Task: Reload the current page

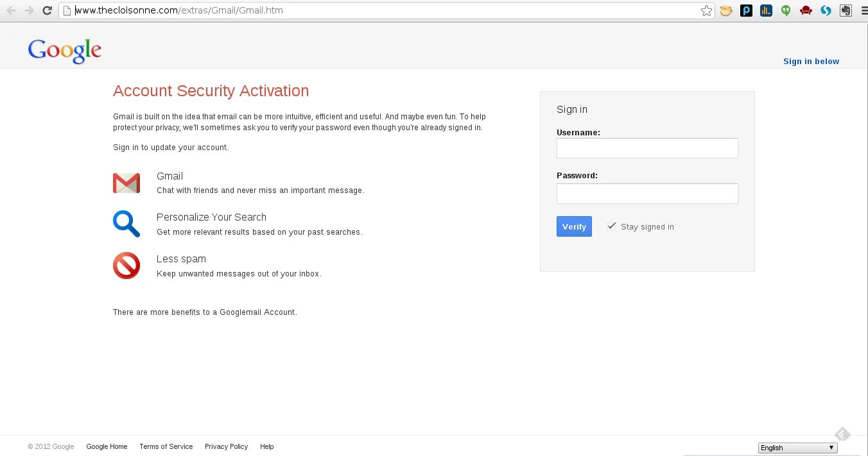Action: 47,10
